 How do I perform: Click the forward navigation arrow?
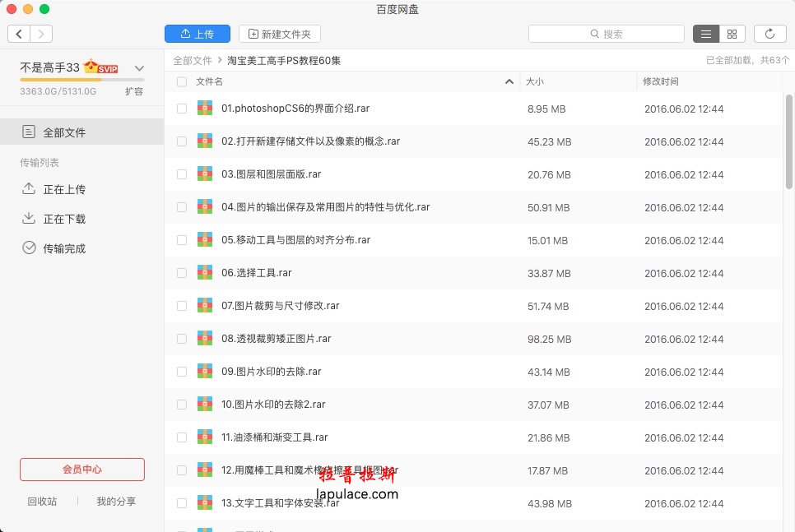(x=41, y=34)
